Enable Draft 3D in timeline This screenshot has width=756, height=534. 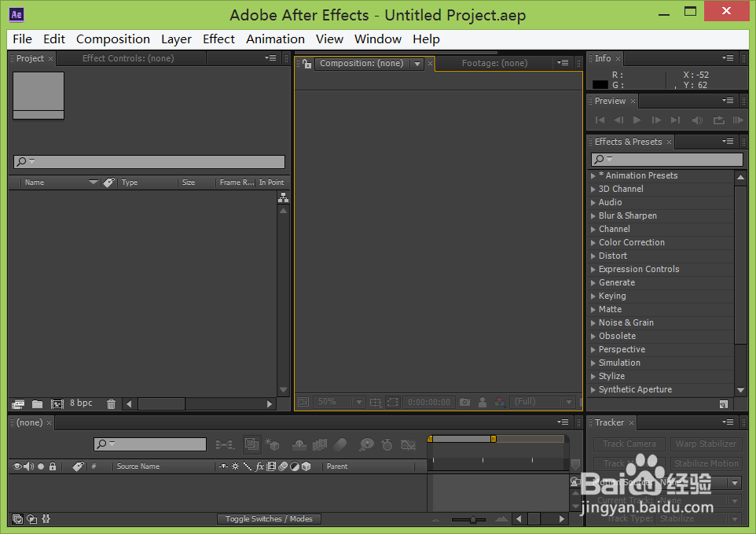pyautogui.click(x=272, y=444)
